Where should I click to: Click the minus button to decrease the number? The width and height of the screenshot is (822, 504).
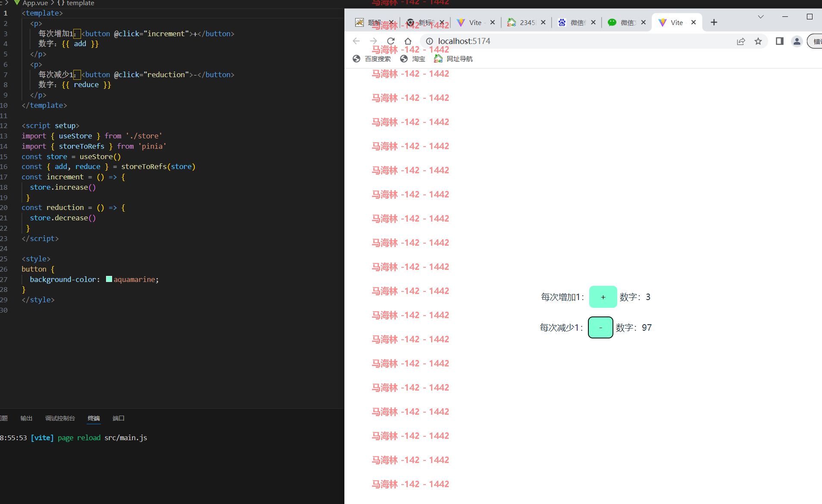tap(600, 328)
